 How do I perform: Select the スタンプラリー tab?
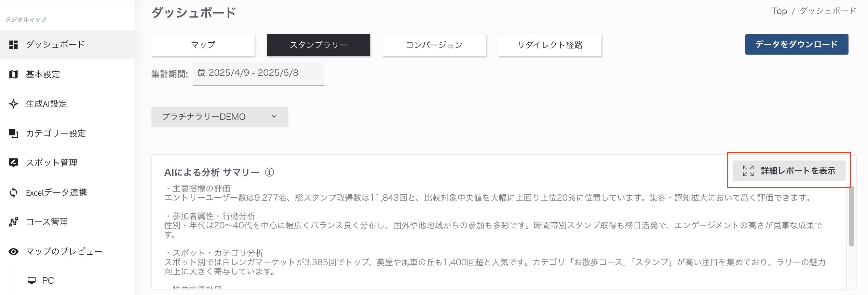point(318,45)
